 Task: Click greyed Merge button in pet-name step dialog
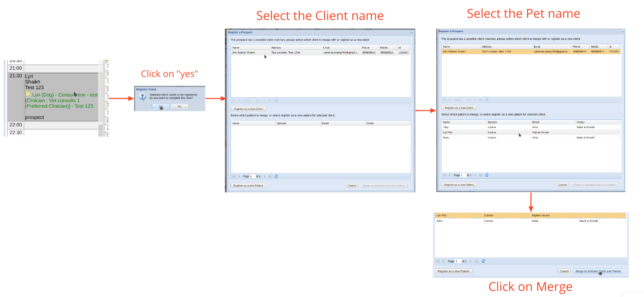click(594, 184)
